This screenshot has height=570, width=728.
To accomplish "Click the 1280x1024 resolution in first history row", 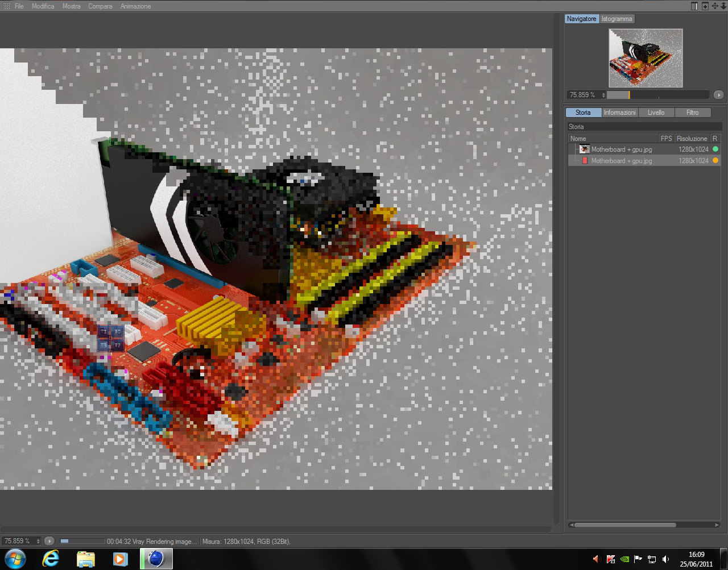I will click(693, 149).
